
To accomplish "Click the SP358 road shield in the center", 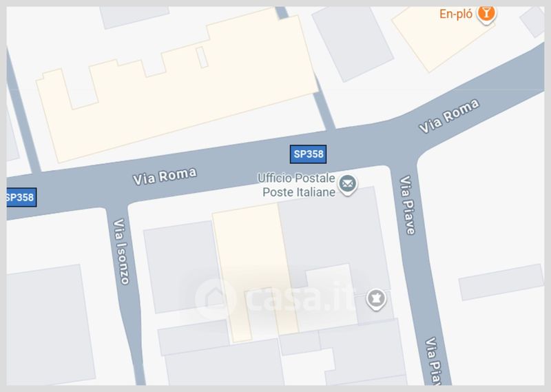I will click(308, 154).
